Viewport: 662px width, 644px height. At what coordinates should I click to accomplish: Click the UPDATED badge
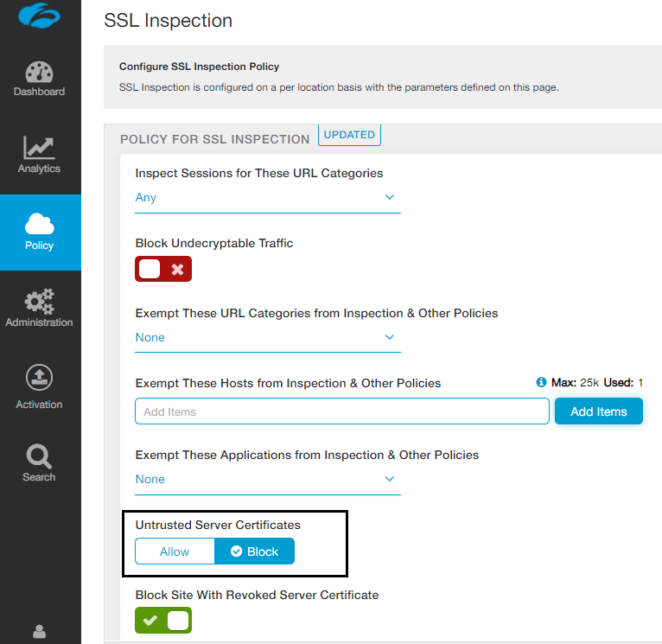349,136
